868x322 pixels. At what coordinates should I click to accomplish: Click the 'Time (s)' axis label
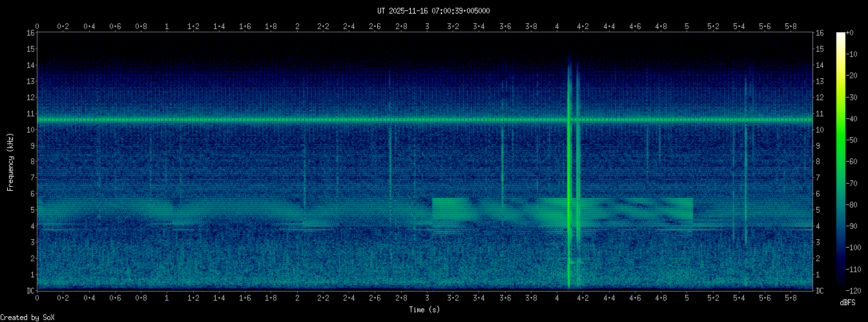425,310
